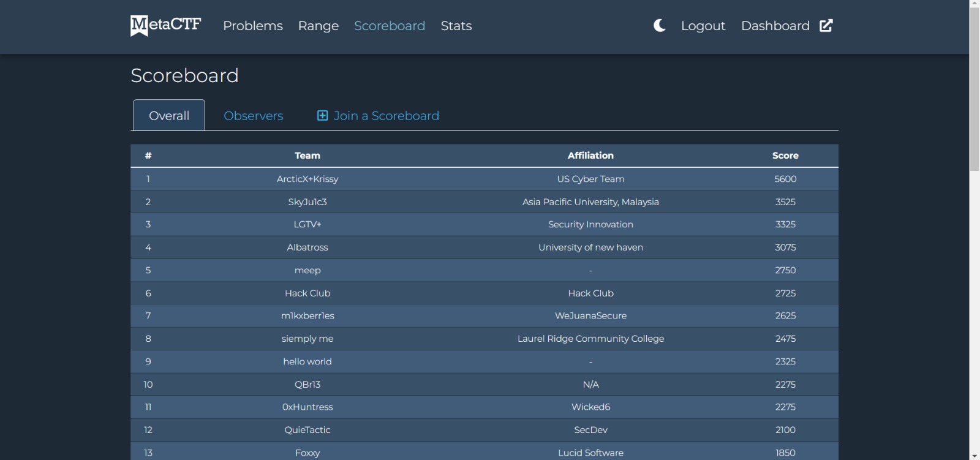Click Join a Scoreboard text link
This screenshot has width=980, height=460.
point(386,116)
